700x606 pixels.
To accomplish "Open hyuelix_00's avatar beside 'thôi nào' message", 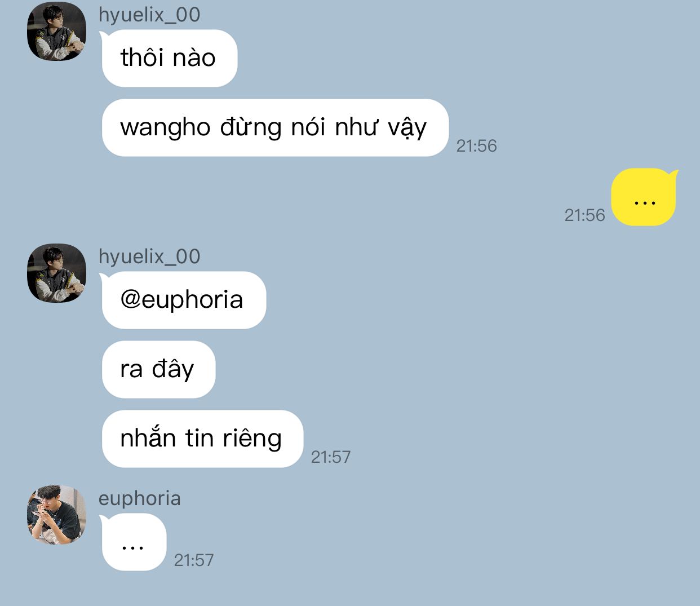I will pos(56,32).
